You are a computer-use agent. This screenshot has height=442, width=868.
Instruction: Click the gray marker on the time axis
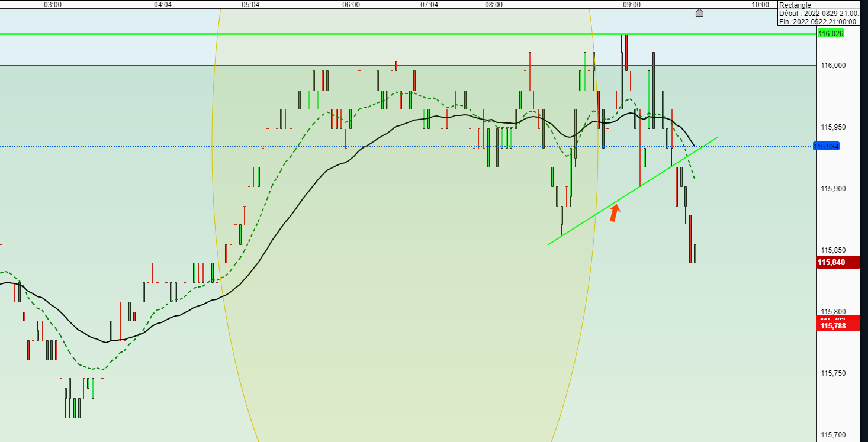point(699,12)
